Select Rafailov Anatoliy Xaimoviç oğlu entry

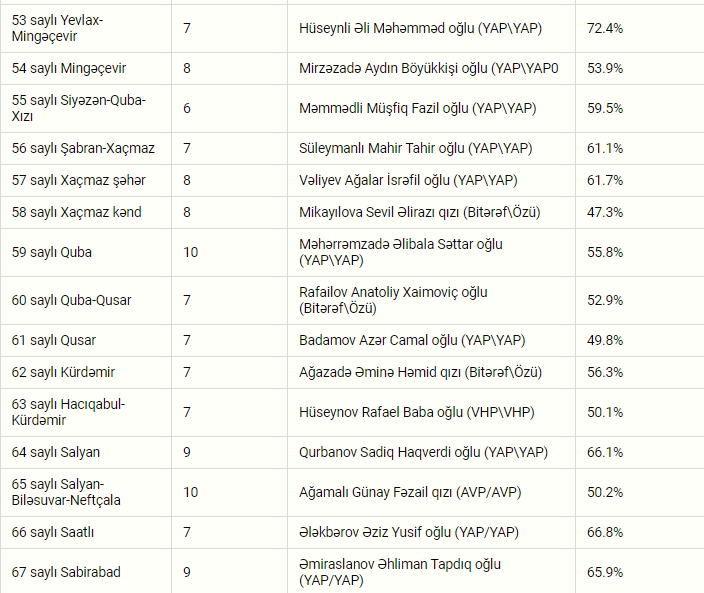[393, 300]
